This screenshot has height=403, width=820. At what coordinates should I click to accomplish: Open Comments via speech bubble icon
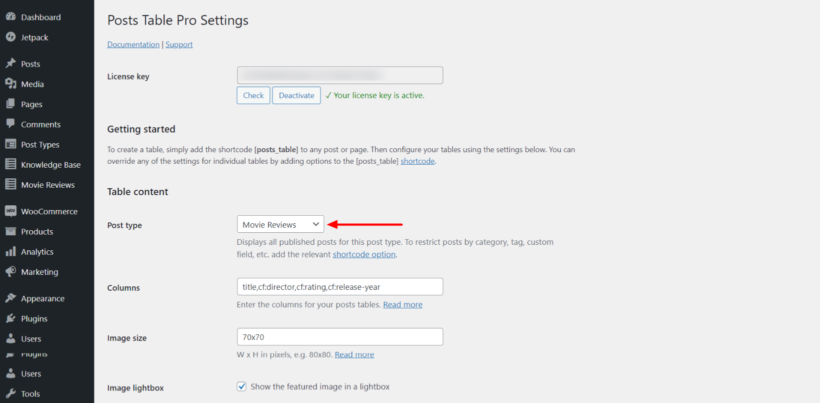click(x=10, y=124)
